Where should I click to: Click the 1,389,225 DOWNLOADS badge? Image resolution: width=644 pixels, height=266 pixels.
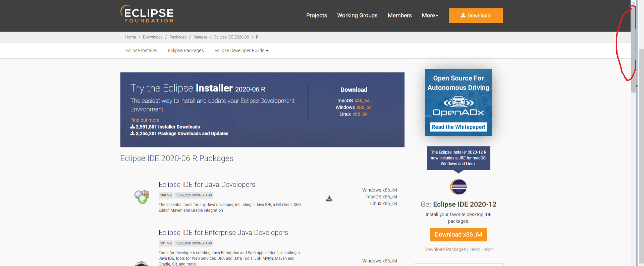(194, 195)
